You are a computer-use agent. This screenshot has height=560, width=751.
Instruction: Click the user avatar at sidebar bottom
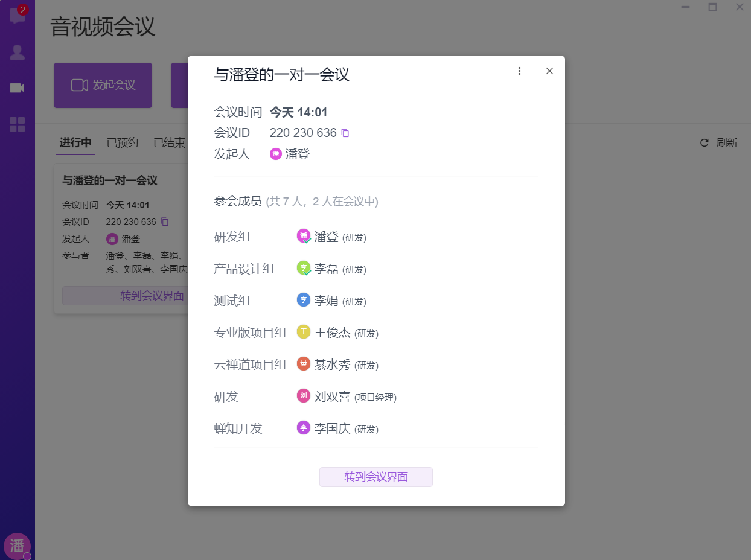[x=17, y=546]
